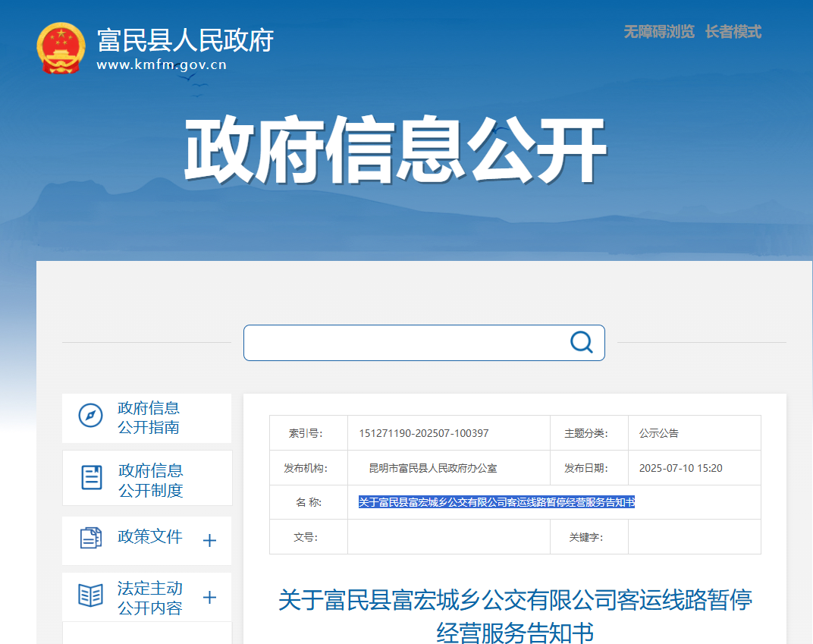The image size is (813, 644).
Task: Expand 政策文件 using its plus sign
Action: pyautogui.click(x=210, y=540)
